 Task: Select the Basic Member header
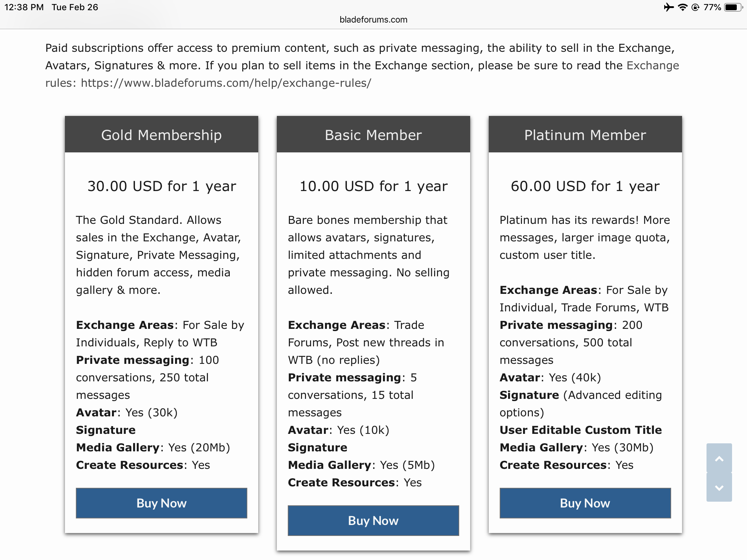[x=373, y=135]
